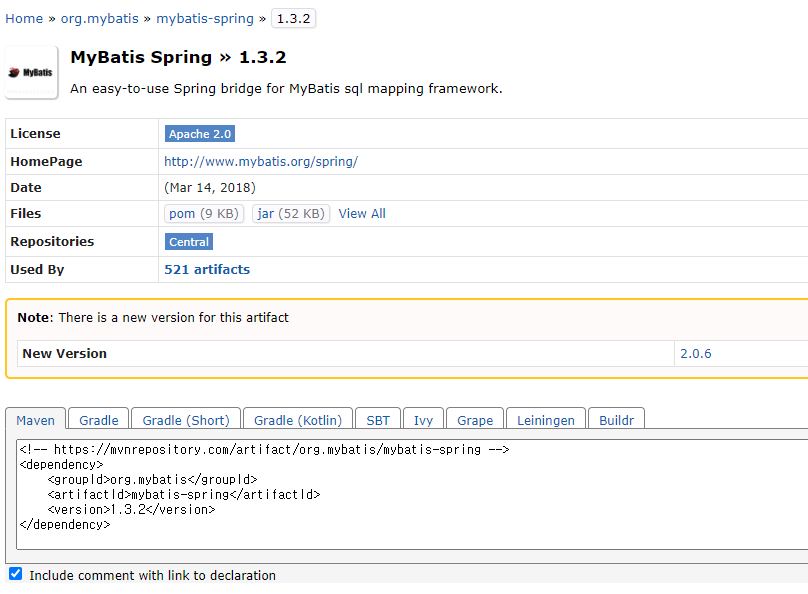This screenshot has height=594, width=808.
Task: Click the date text (Mar 14, 2018)
Action: coord(210,188)
